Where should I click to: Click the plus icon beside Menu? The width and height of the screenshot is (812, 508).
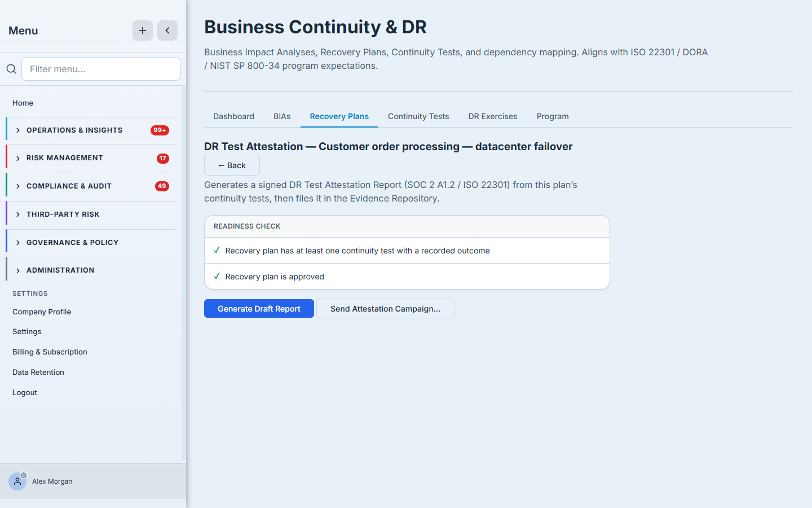point(143,30)
